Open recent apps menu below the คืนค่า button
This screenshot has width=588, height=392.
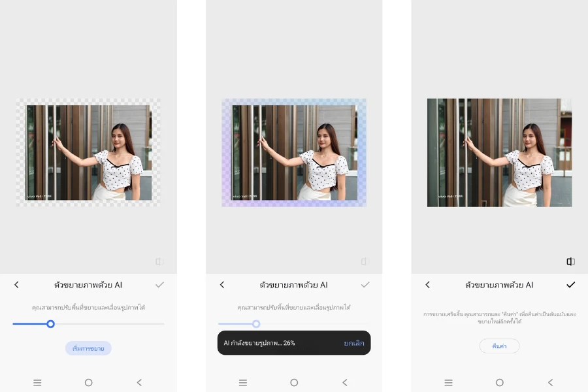(x=448, y=382)
